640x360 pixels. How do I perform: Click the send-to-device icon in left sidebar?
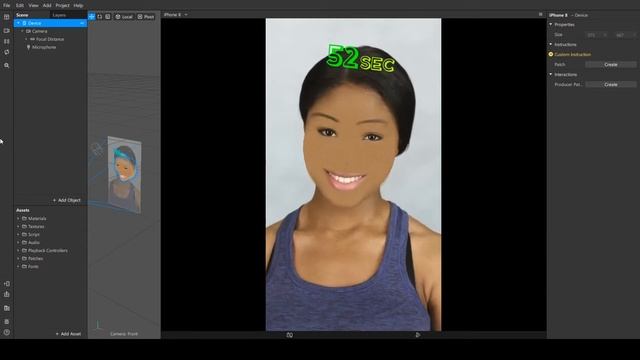(7, 284)
